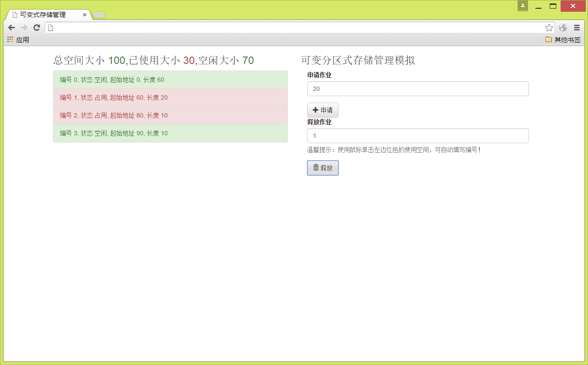Close the 可变式存储管理 tab
Image resolution: width=588 pixels, height=365 pixels.
85,15
